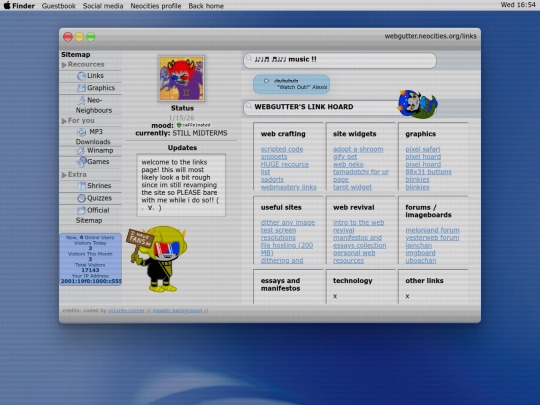Click the "technology" heading
540x405 pixels.
pos(353,281)
